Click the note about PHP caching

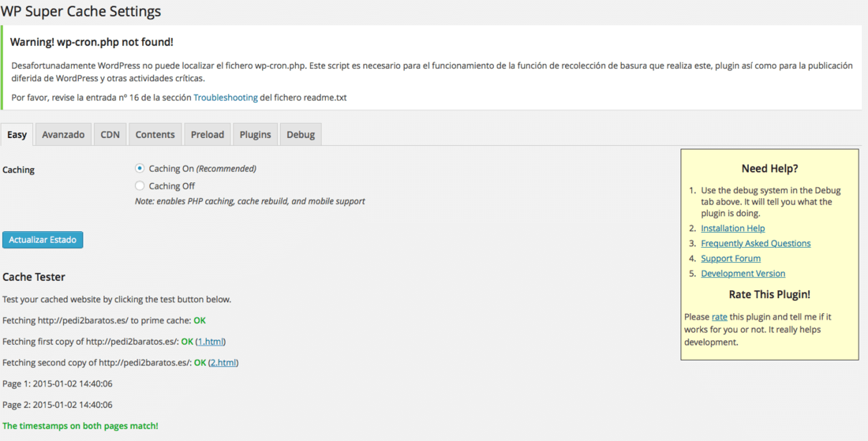click(x=250, y=201)
